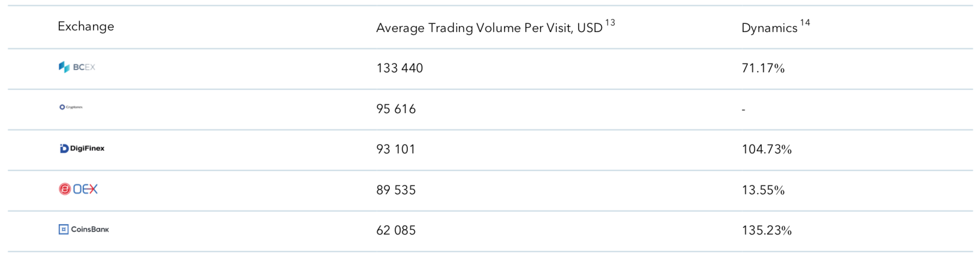Click the Dynamics column header
This screenshot has height=258, width=980.
[x=769, y=28]
